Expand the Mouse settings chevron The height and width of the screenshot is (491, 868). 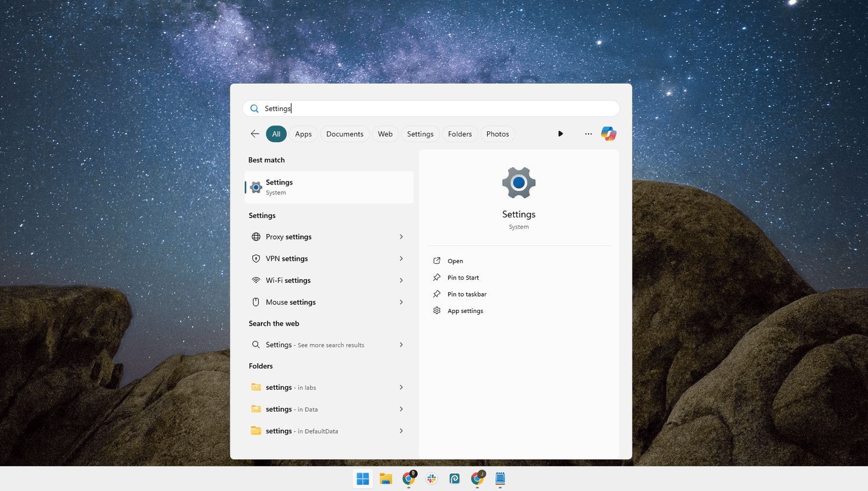pyautogui.click(x=401, y=302)
